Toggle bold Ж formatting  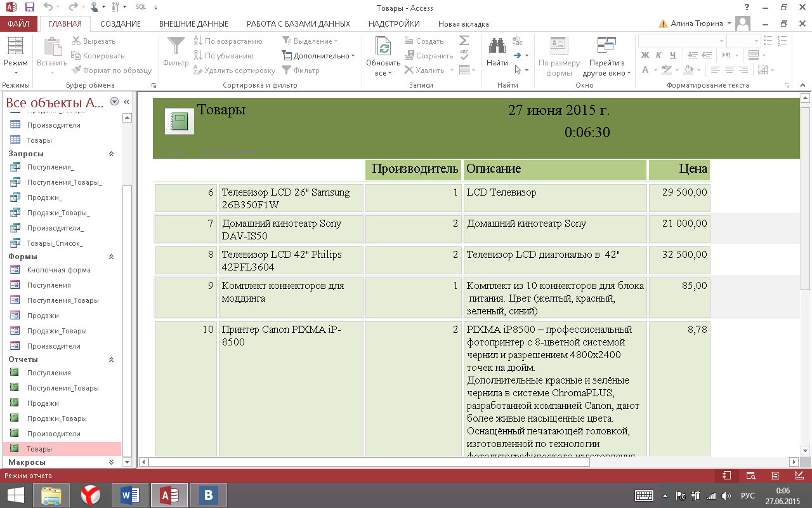[x=645, y=55]
